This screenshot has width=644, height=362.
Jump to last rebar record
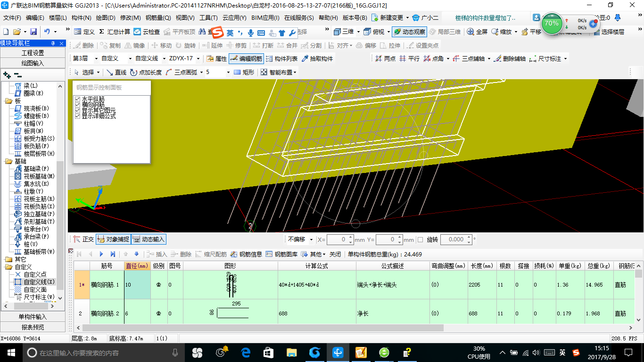[x=113, y=254]
